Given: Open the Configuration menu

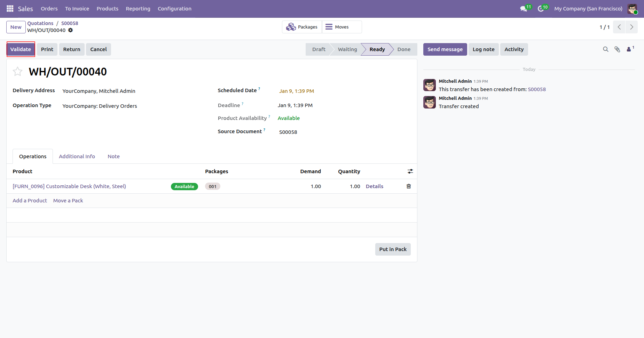Looking at the screenshot, I should (x=175, y=9).
